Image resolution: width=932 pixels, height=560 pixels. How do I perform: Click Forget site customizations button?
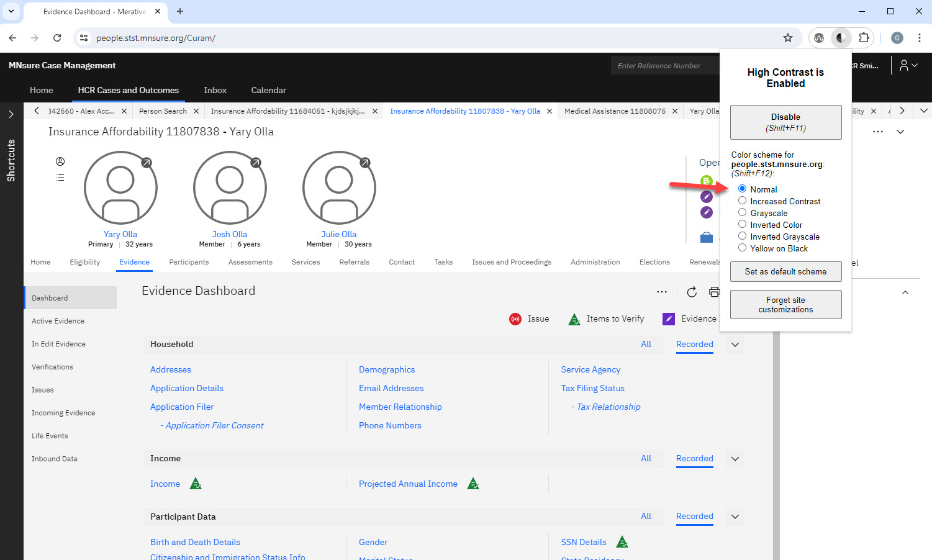point(785,305)
